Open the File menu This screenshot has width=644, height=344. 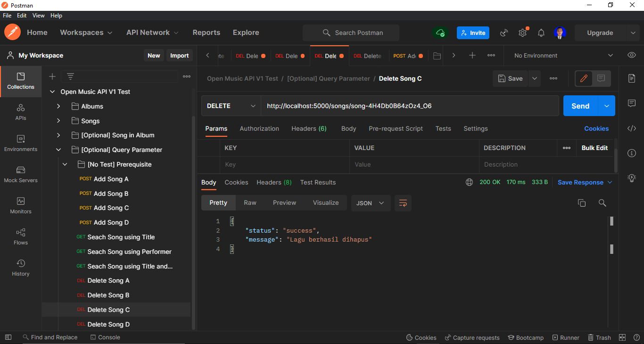(x=7, y=16)
